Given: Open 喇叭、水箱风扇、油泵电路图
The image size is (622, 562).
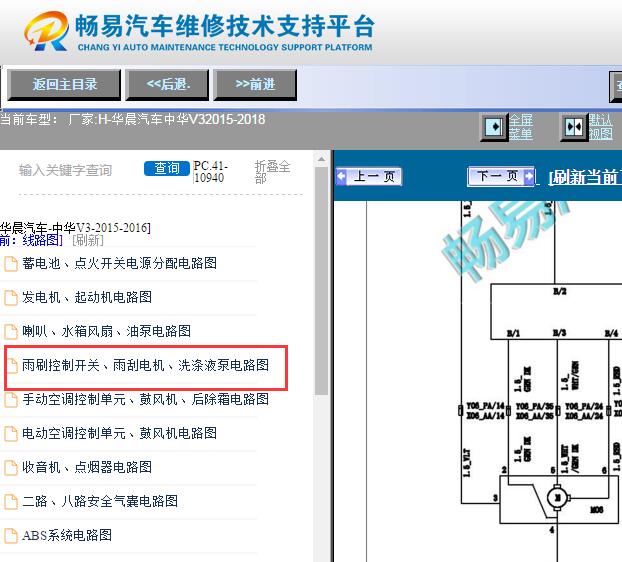Looking at the screenshot, I should click(x=106, y=331).
